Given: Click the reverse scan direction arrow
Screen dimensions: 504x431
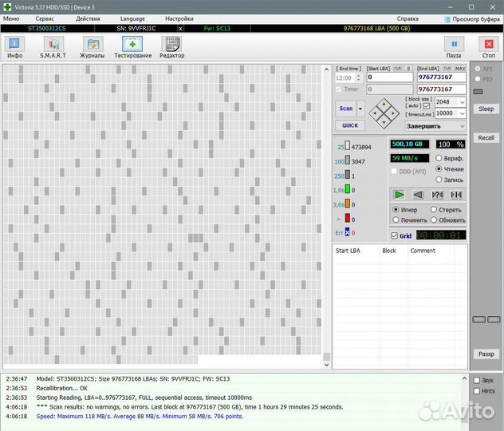Looking at the screenshot, I should pos(418,195).
